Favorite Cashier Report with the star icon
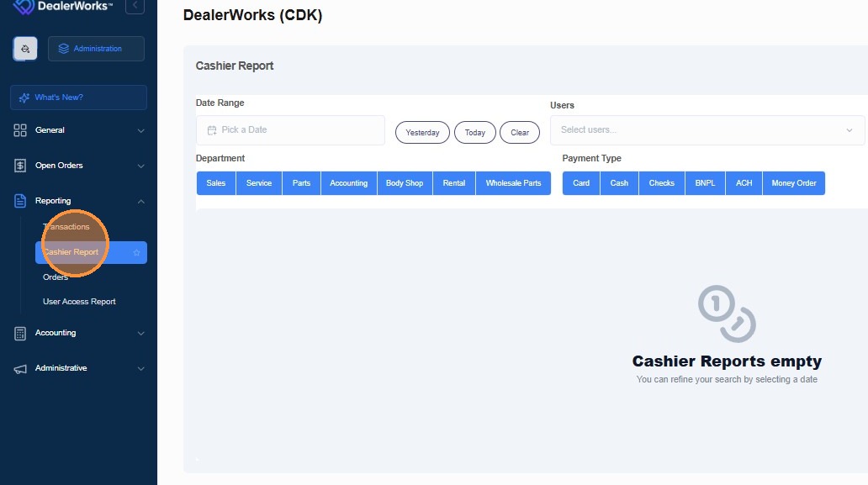 click(136, 253)
